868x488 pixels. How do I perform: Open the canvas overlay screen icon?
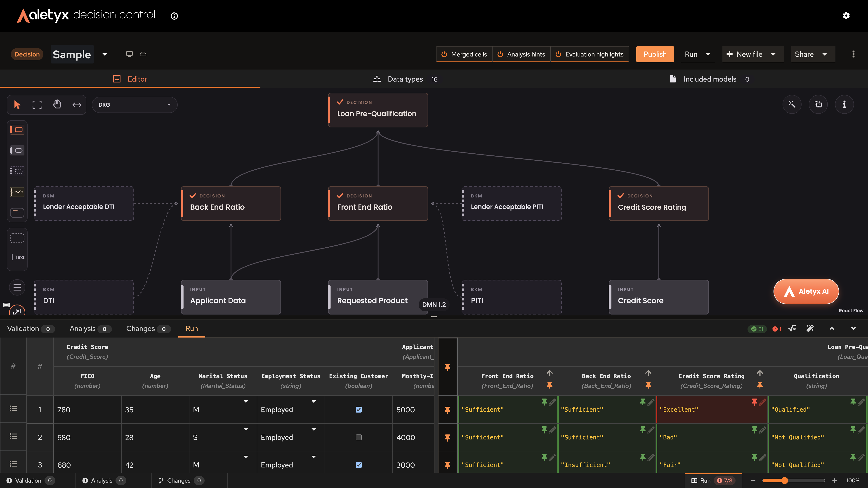(818, 104)
